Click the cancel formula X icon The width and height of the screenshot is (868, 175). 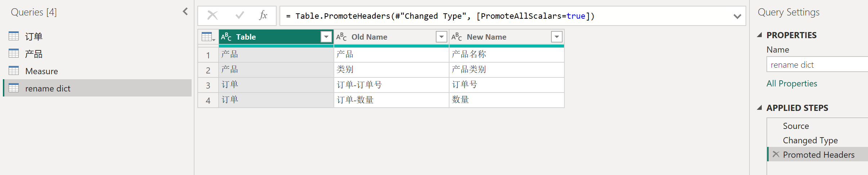tap(212, 15)
